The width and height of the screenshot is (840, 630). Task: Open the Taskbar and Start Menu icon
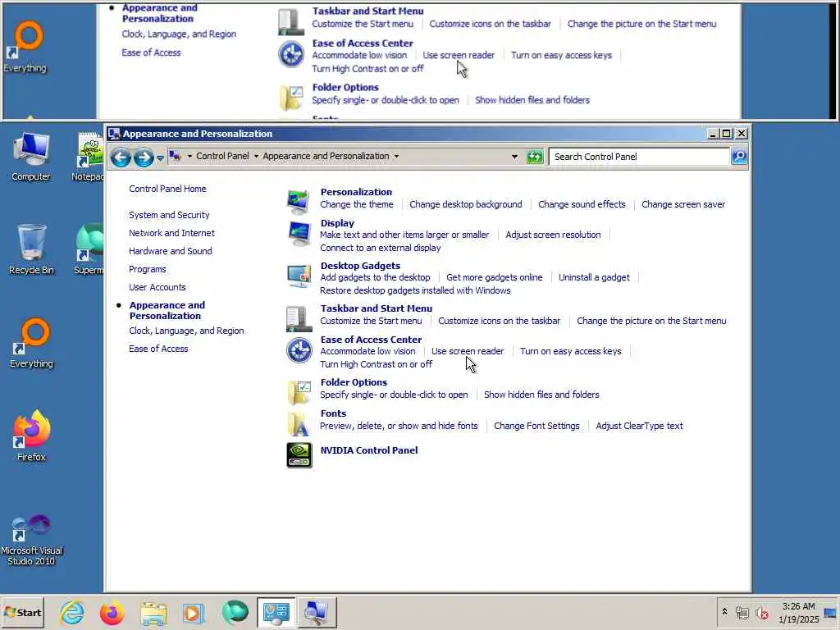pyautogui.click(x=299, y=319)
